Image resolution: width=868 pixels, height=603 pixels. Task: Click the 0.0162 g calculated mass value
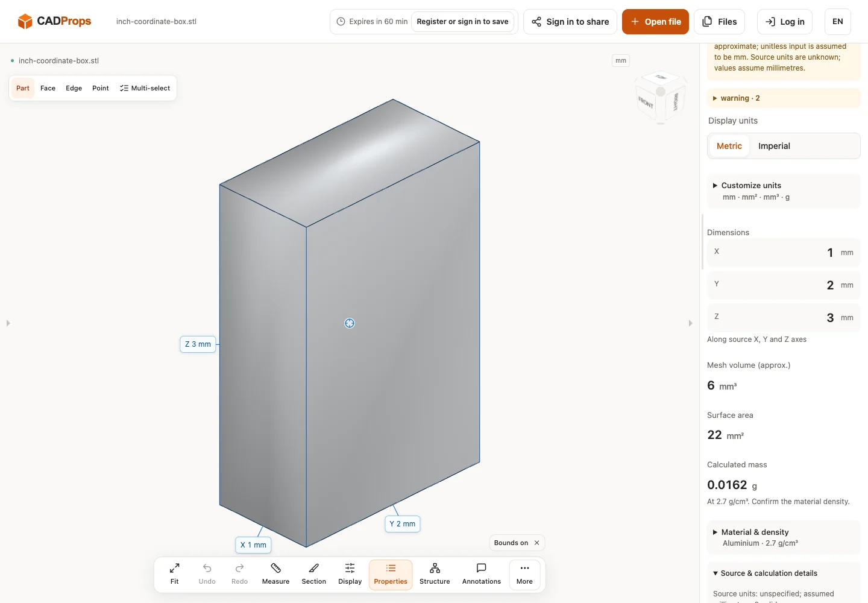click(x=732, y=485)
